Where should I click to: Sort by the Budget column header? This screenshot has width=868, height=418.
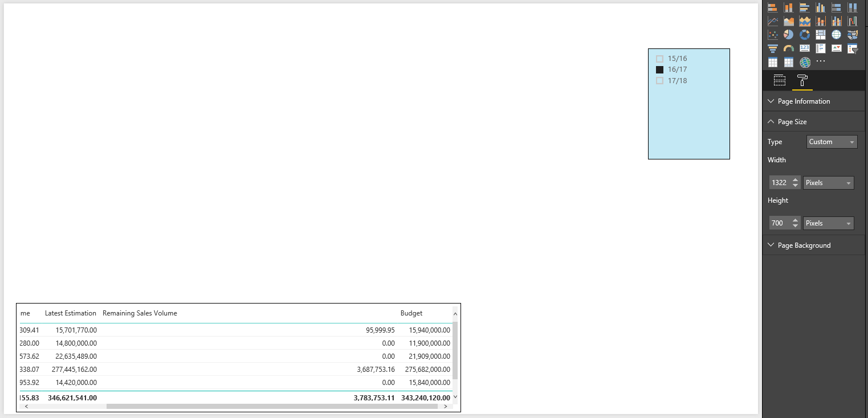(x=411, y=313)
